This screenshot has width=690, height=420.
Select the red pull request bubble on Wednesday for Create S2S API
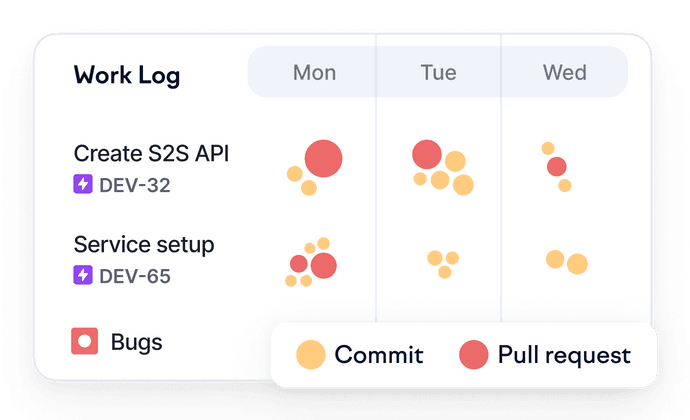tap(557, 167)
